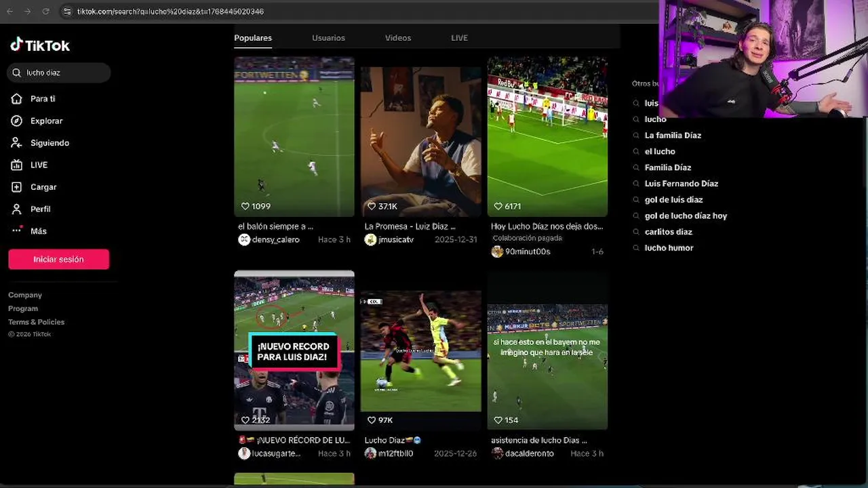Search suggestion 'La familia Díaz'
The height and width of the screenshot is (488, 868).
pos(673,136)
